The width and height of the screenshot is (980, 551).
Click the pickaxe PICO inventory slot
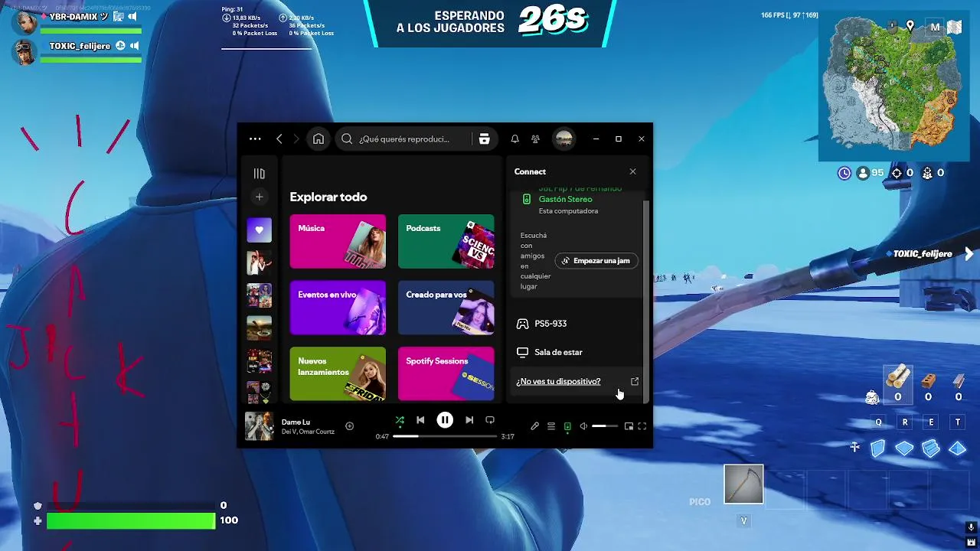(743, 484)
